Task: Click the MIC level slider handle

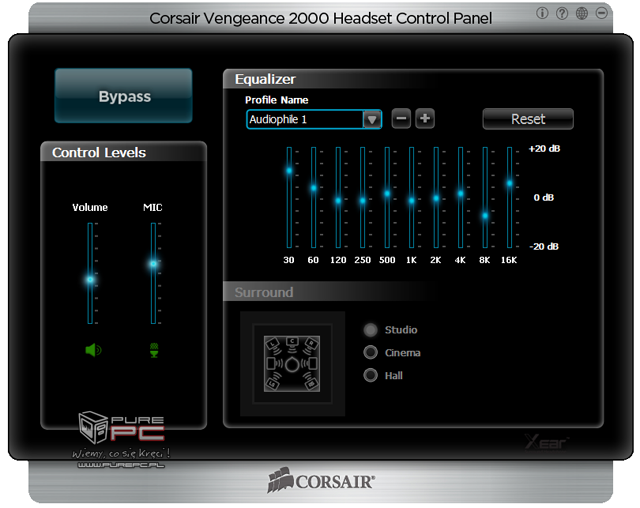Action: pos(153,264)
